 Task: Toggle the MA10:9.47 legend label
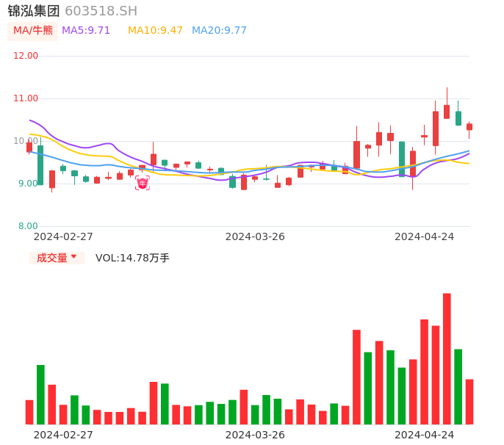pyautogui.click(x=155, y=31)
